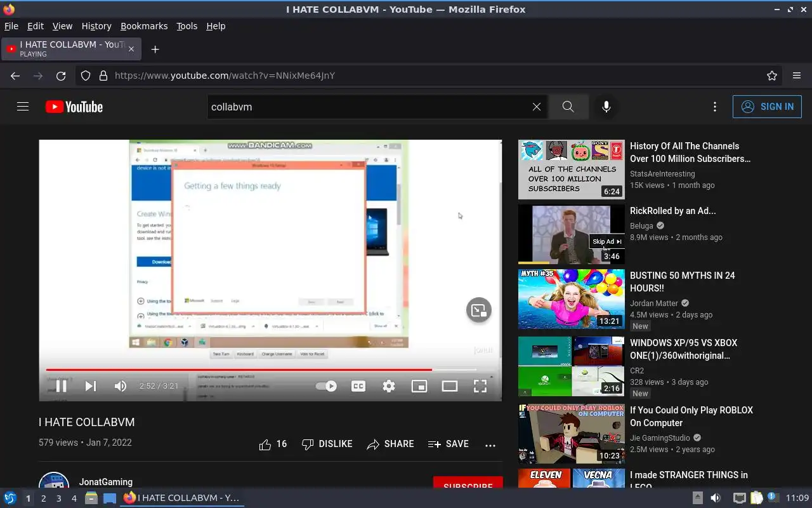812x508 pixels.
Task: Open the YouTube settings three-dot menu
Action: [715, 107]
